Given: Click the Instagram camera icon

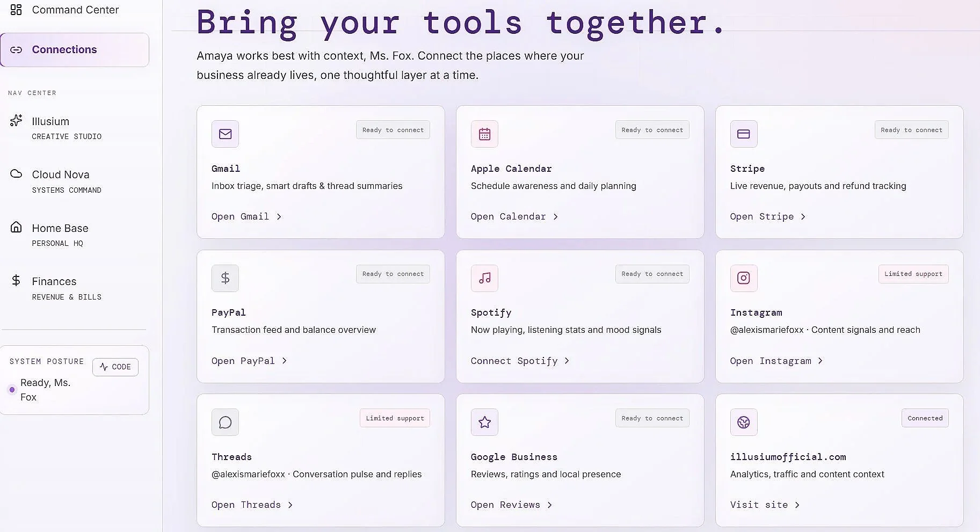Looking at the screenshot, I should [744, 278].
